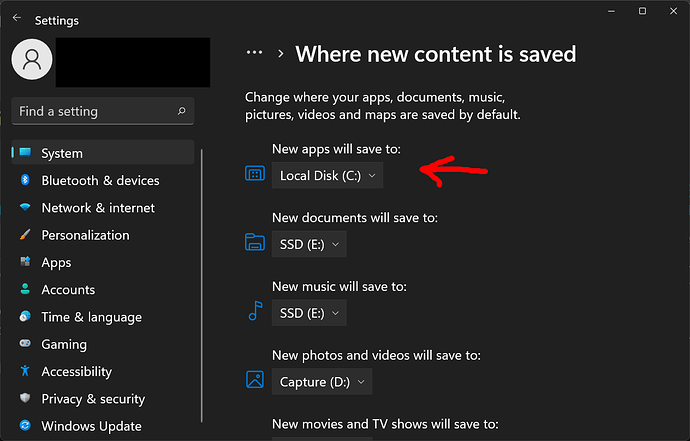Click the search magnifier icon
The height and width of the screenshot is (441, 690).
coord(181,111)
